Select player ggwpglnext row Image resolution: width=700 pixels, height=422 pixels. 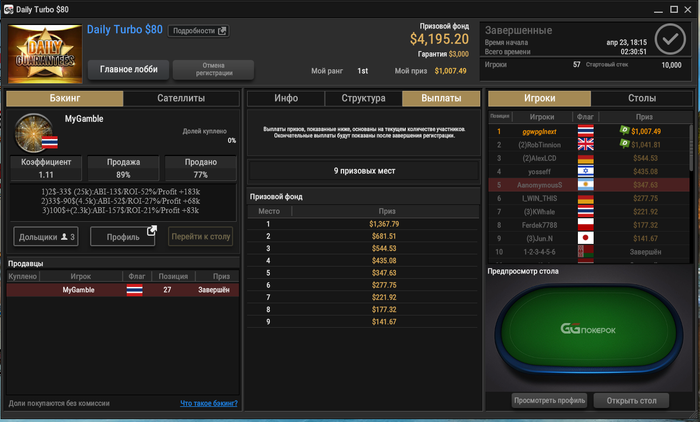[x=589, y=131]
